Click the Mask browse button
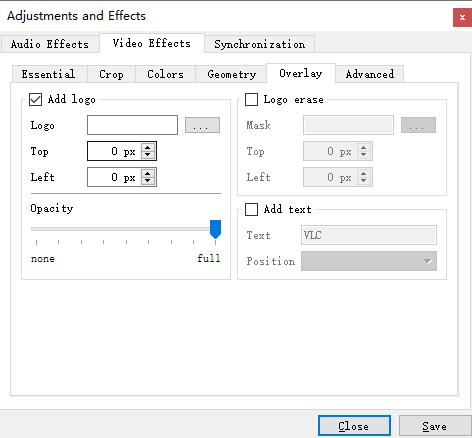472x438 pixels. pyautogui.click(x=418, y=125)
